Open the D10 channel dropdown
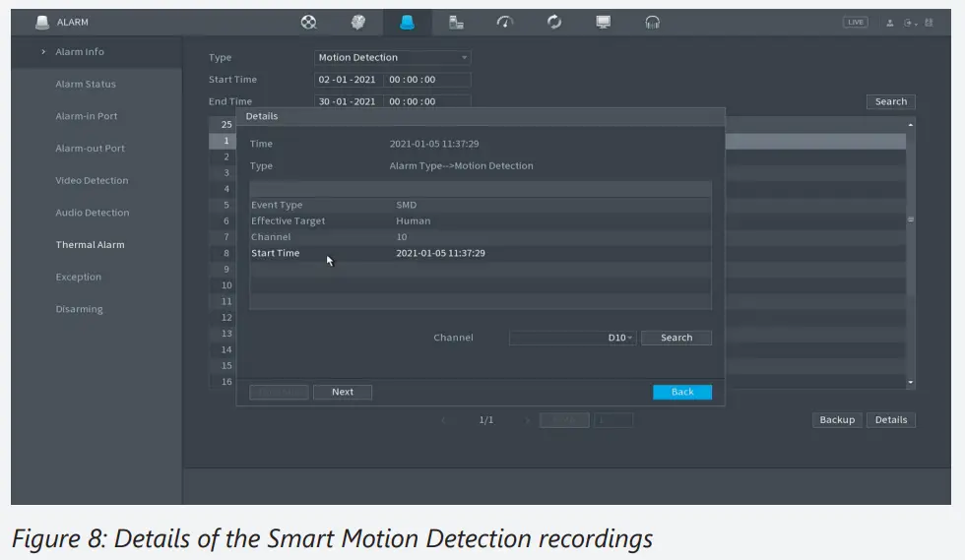This screenshot has width=965, height=560. (x=572, y=338)
